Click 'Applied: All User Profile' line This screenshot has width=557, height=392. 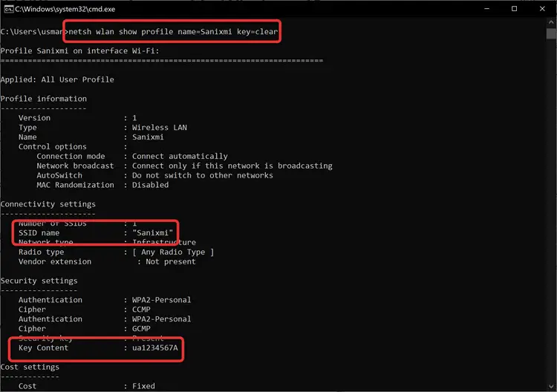(57, 79)
